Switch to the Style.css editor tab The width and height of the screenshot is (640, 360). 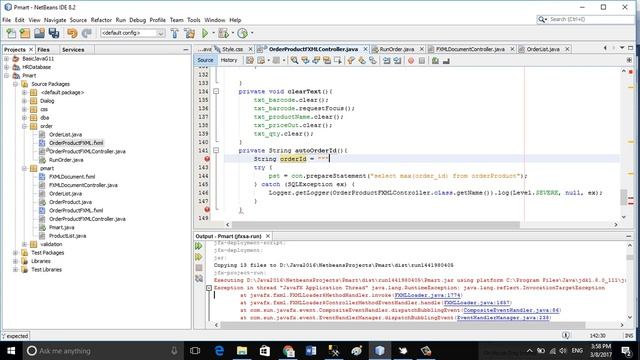tap(232, 49)
